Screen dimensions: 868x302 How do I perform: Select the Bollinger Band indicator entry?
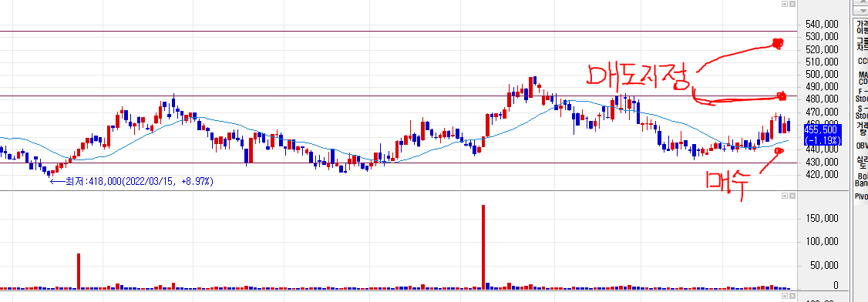(x=861, y=180)
